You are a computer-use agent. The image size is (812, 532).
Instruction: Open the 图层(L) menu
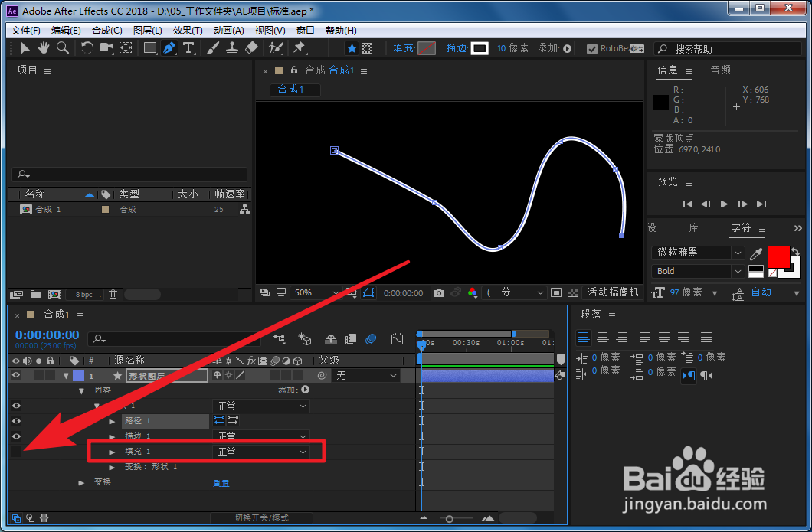point(148,31)
